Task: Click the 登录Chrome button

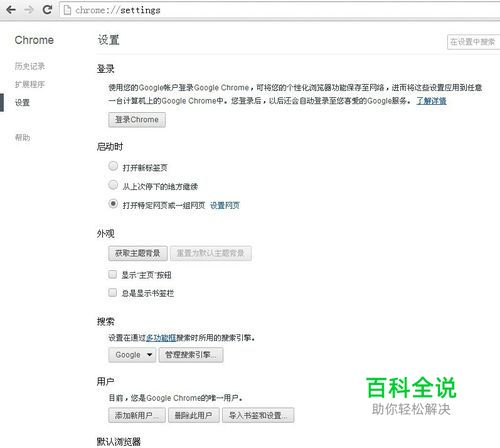Action: pyautogui.click(x=137, y=120)
